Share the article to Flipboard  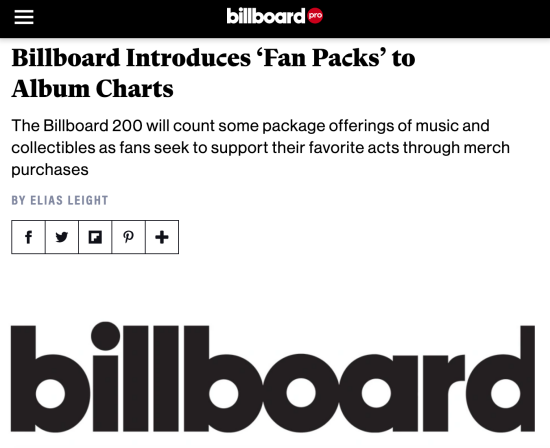95,237
